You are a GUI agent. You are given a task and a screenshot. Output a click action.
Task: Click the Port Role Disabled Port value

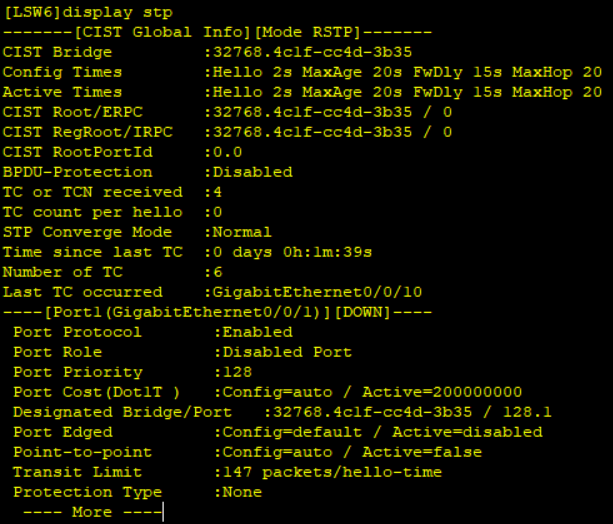pyautogui.click(x=287, y=352)
